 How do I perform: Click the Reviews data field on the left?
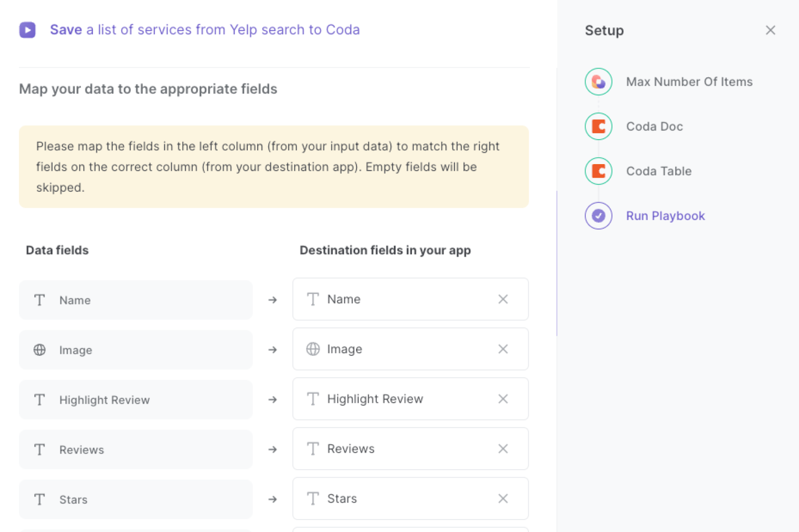[136, 450]
